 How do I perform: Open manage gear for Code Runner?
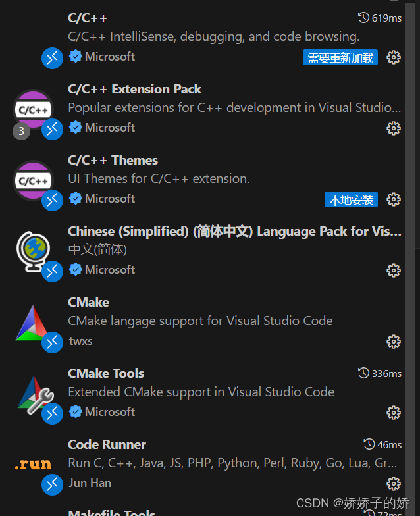point(394,484)
